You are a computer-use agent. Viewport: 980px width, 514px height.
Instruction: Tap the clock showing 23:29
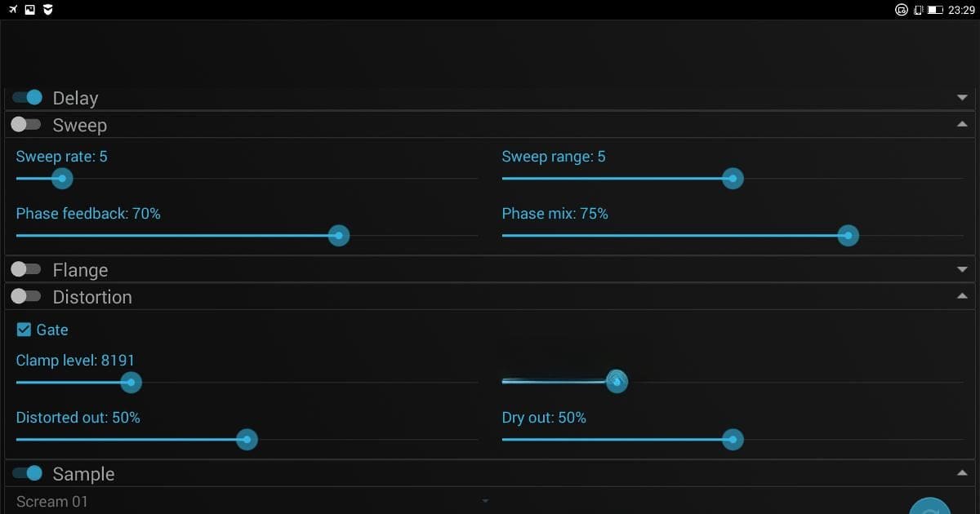(x=962, y=10)
